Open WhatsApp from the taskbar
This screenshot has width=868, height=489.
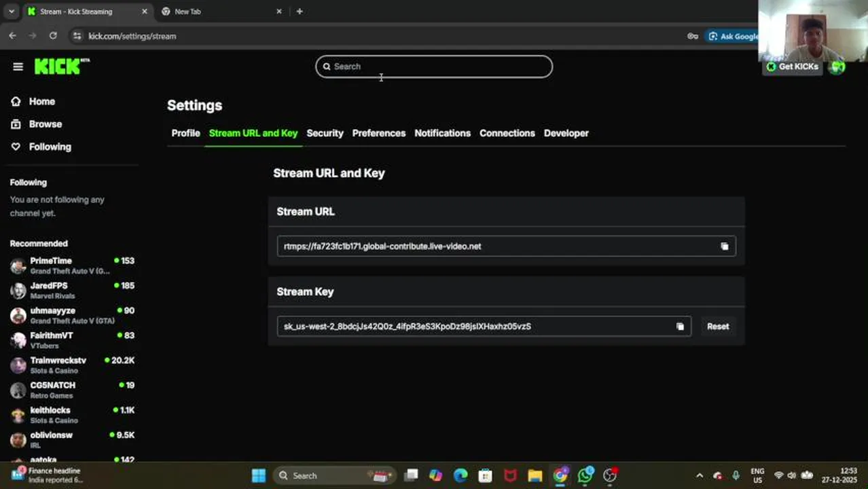click(585, 475)
